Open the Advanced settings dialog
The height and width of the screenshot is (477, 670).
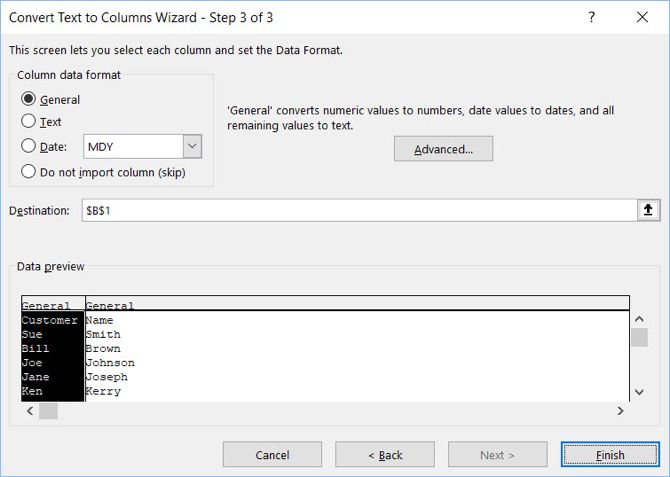(443, 149)
